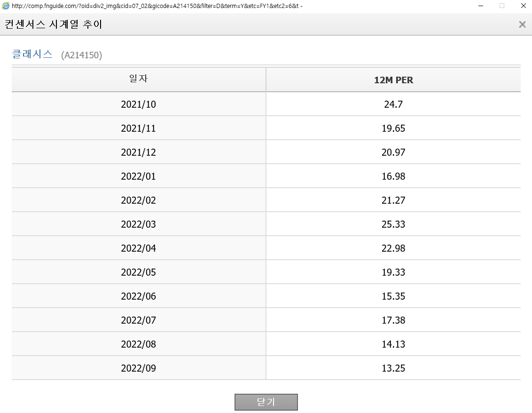Click the PER value 15.35
This screenshot has width=532, height=413.
click(393, 296)
